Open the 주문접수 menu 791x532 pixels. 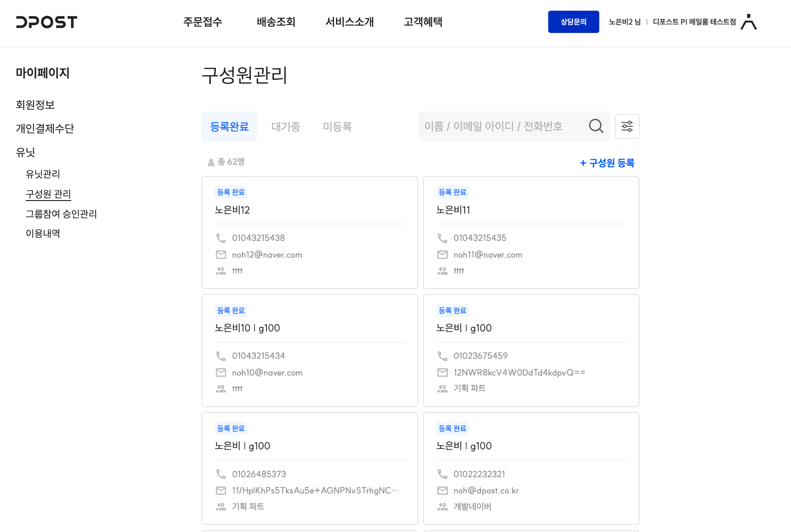pyautogui.click(x=202, y=22)
